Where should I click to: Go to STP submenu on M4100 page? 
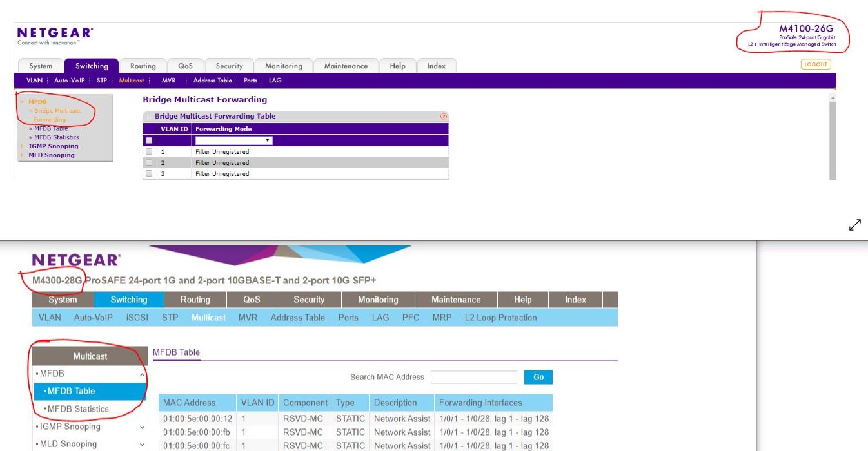pos(102,81)
